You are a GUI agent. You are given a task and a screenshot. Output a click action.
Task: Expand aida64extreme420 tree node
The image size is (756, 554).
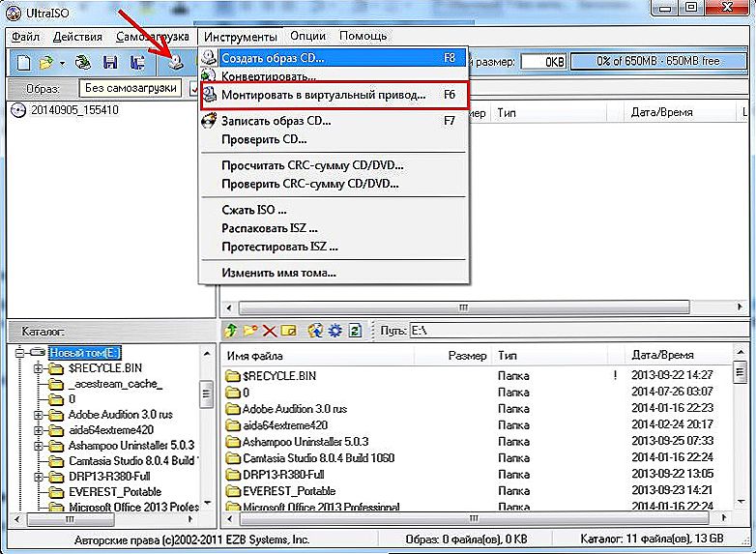(x=39, y=430)
